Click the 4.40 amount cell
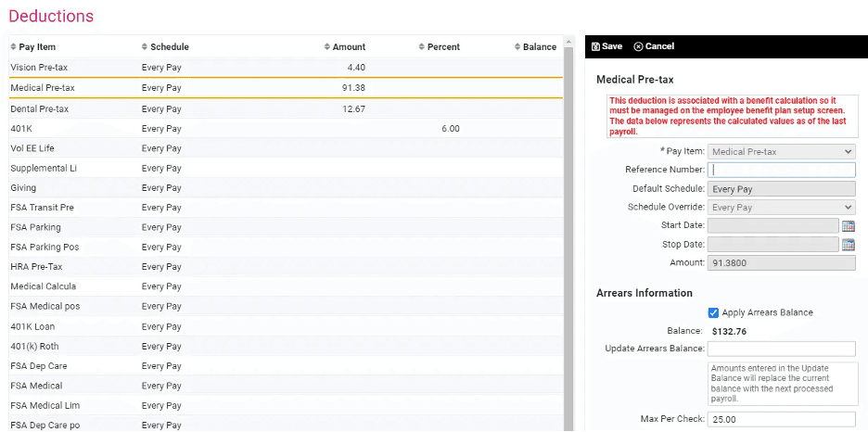This screenshot has width=868, height=432. (356, 68)
